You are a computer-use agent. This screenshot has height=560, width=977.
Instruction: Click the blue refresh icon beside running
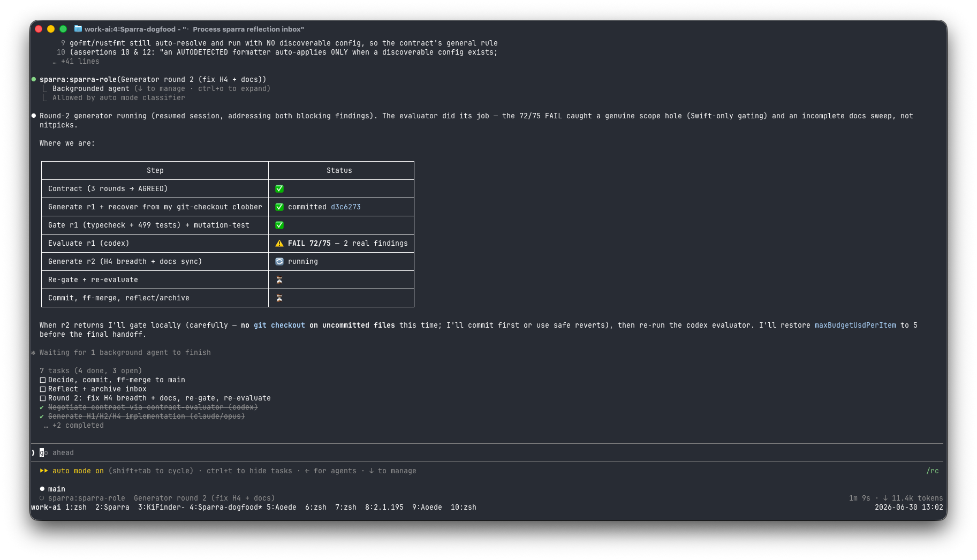279,261
